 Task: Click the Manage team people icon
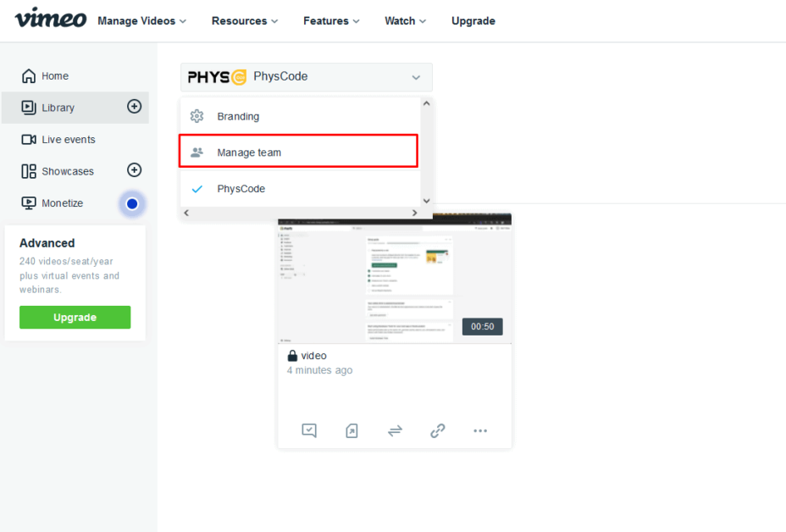pos(197,152)
